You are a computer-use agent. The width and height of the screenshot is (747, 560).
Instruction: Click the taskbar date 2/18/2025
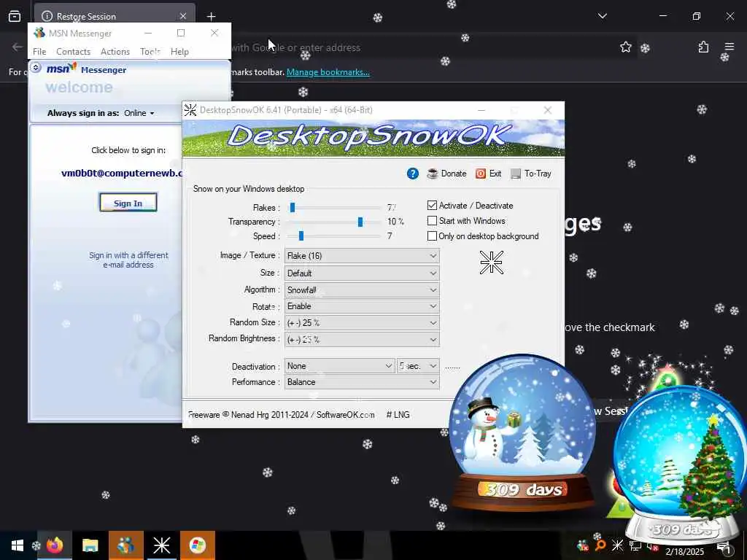click(x=684, y=551)
